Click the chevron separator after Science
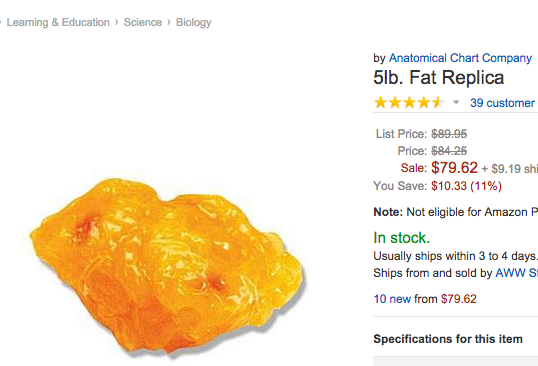538x366 pixels. coord(169,22)
